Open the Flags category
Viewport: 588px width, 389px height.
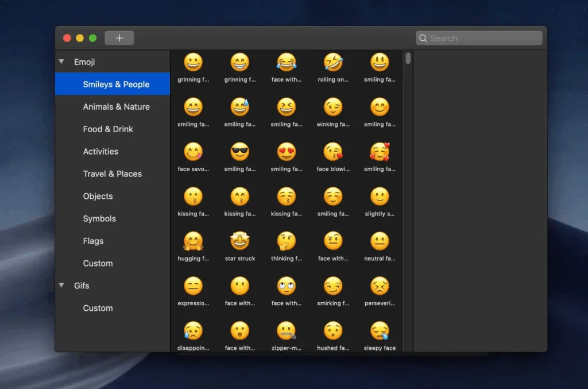pos(93,241)
